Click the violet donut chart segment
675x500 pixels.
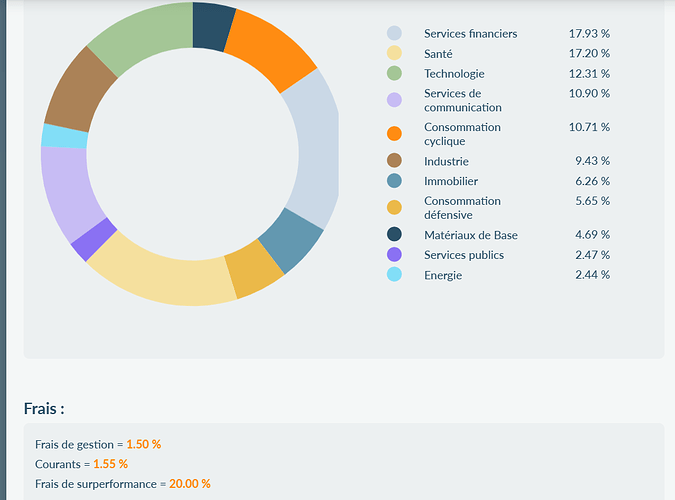pos(94,240)
